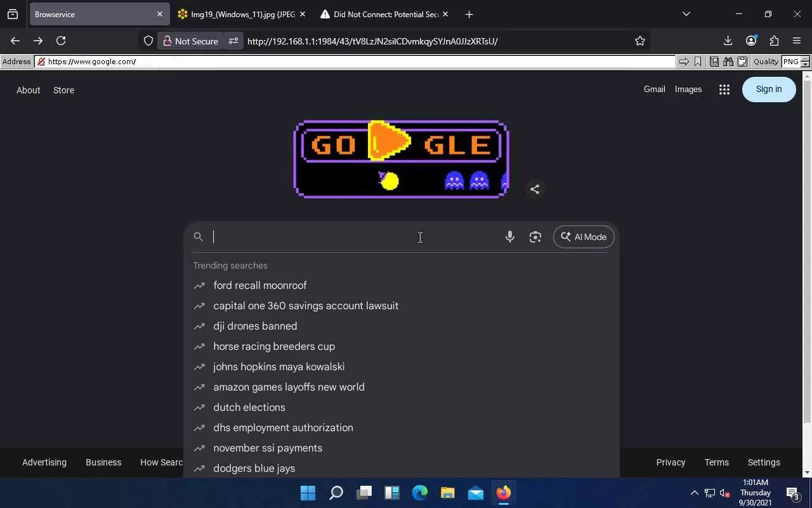The height and width of the screenshot is (508, 812).
Task: Select 'capital one 360 savings account lawsuit'
Action: coord(402,305)
